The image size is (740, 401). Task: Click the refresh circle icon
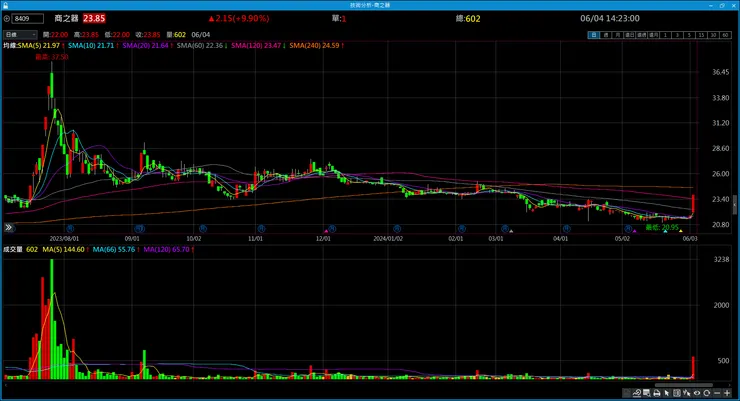706,393
